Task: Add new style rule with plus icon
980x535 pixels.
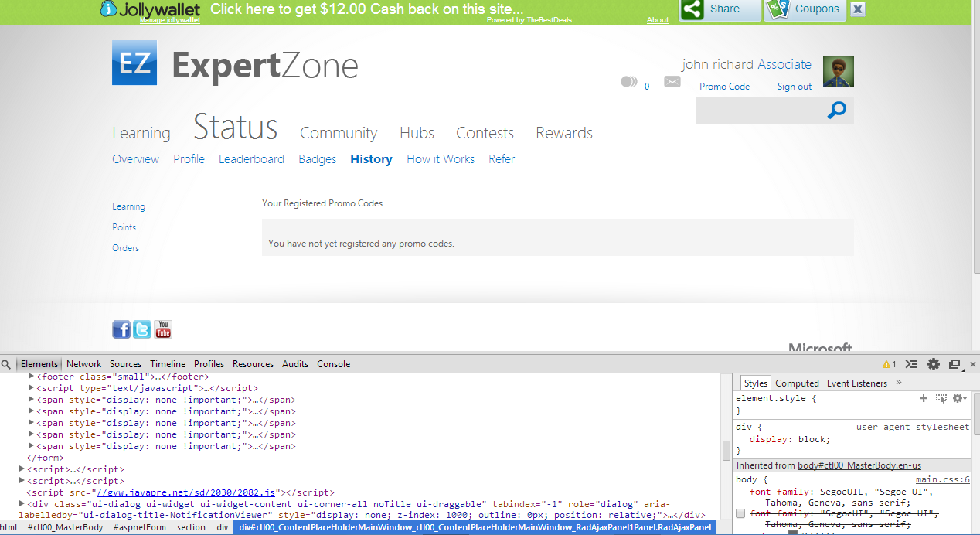Action: pyautogui.click(x=923, y=398)
